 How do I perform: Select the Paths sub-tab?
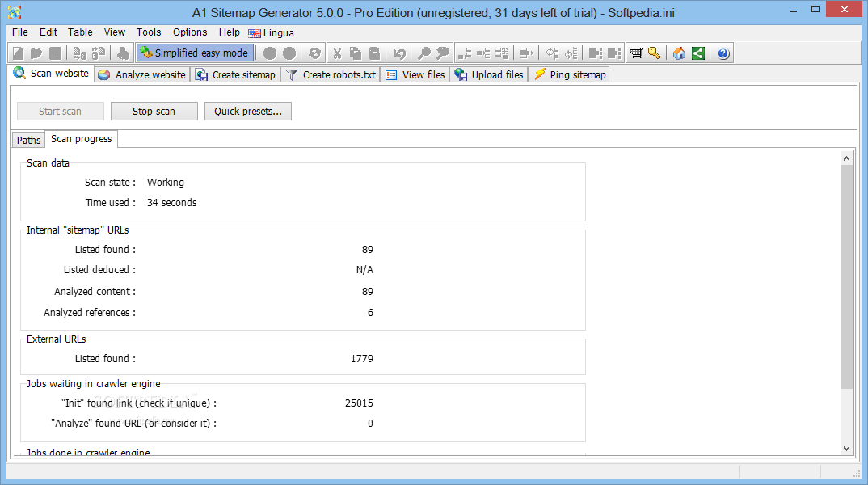(28, 140)
